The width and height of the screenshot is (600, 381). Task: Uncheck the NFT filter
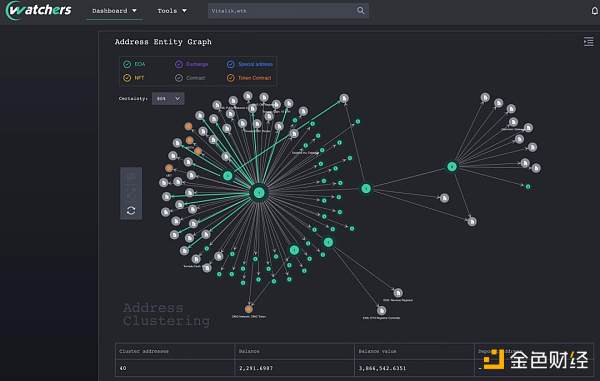pyautogui.click(x=127, y=78)
